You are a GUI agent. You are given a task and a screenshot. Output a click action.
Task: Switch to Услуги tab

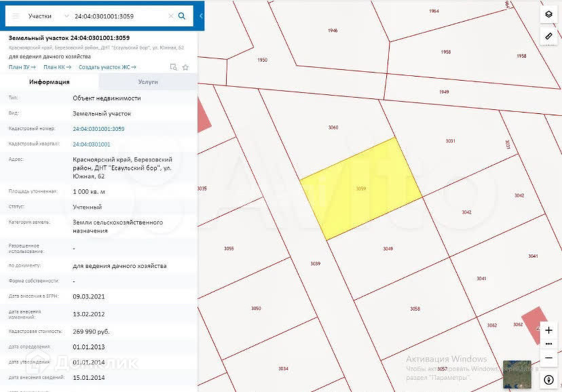(148, 82)
